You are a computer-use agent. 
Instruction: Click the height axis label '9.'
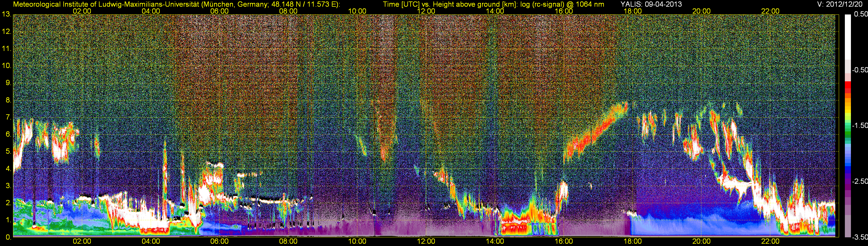(8, 83)
